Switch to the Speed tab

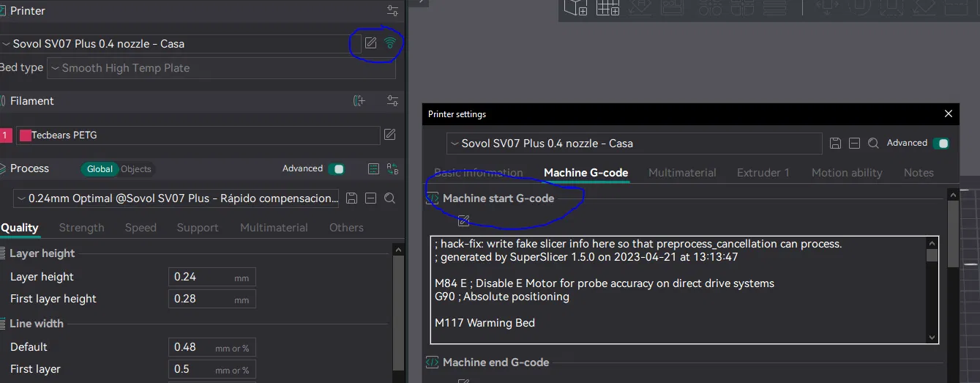pyautogui.click(x=141, y=228)
